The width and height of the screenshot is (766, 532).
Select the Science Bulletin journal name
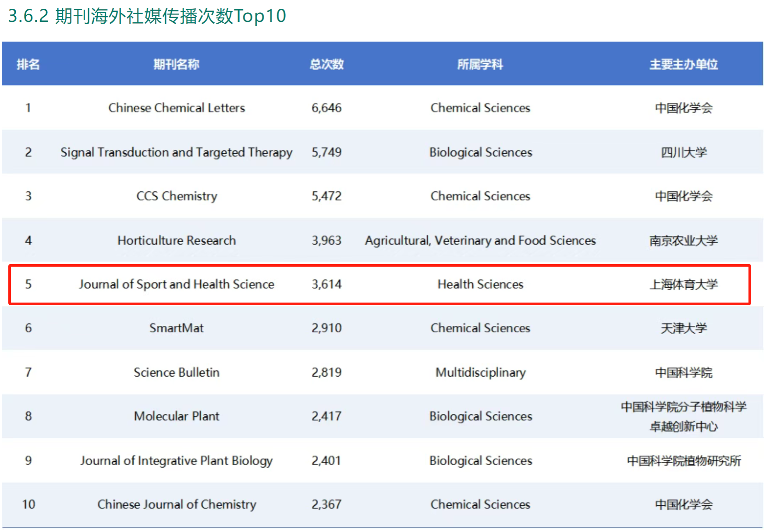pos(176,372)
